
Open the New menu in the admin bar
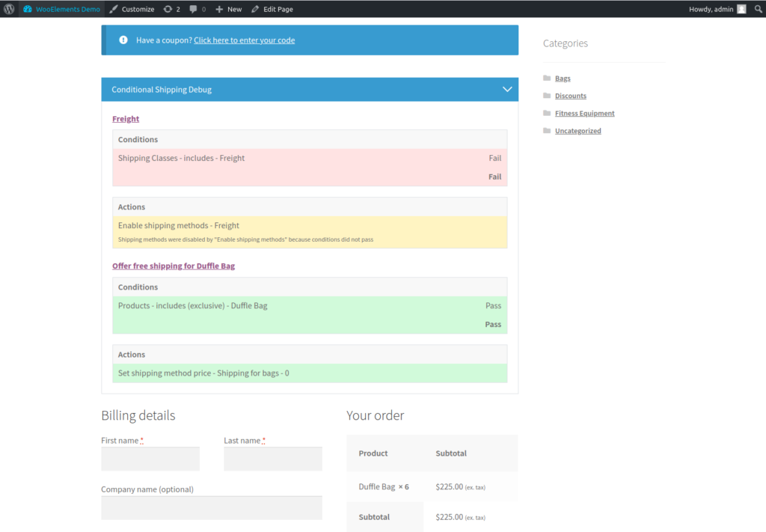click(228, 8)
